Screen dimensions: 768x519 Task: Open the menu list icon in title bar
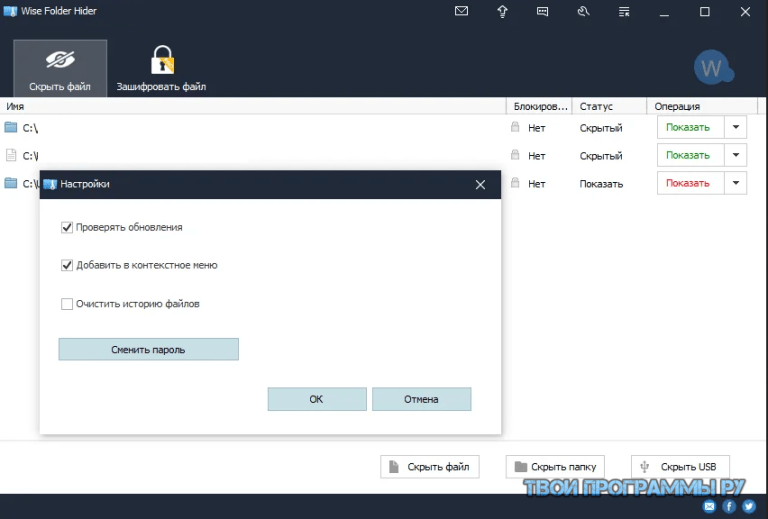[624, 12]
